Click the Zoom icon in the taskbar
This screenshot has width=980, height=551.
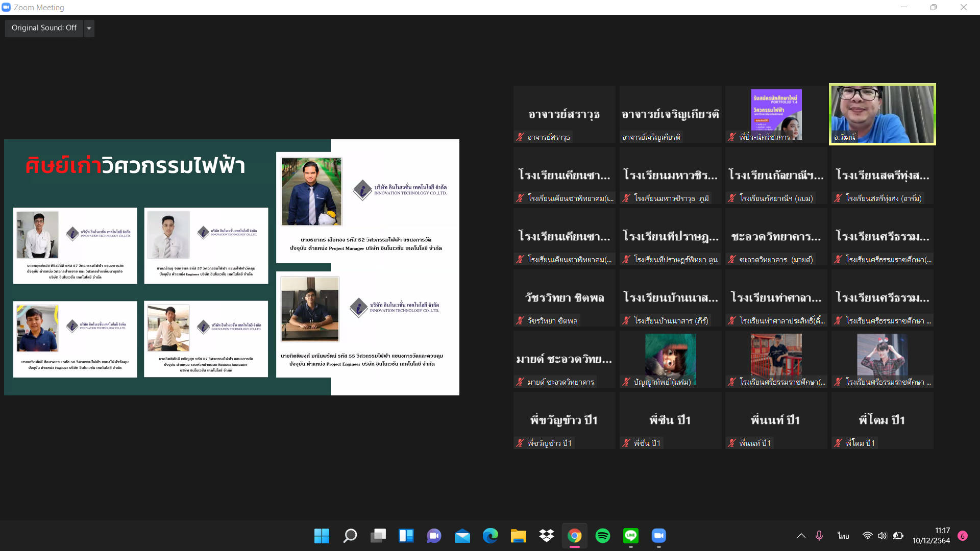point(659,536)
